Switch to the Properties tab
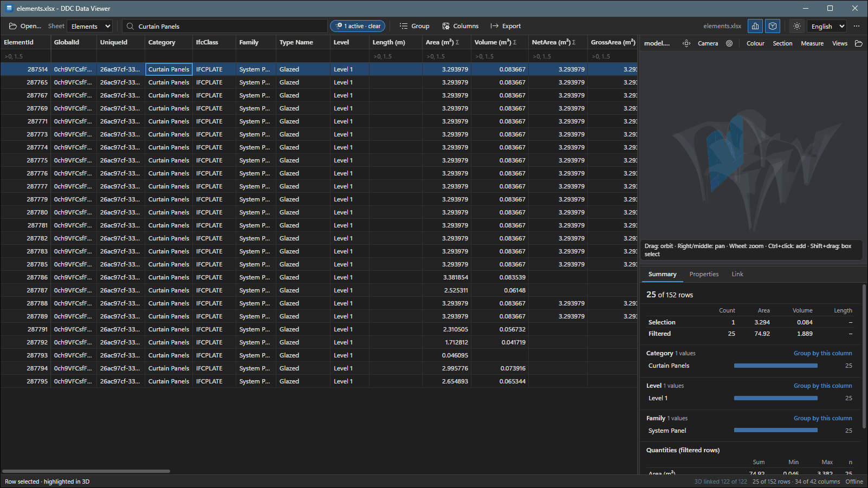The image size is (868, 488). coord(704,274)
